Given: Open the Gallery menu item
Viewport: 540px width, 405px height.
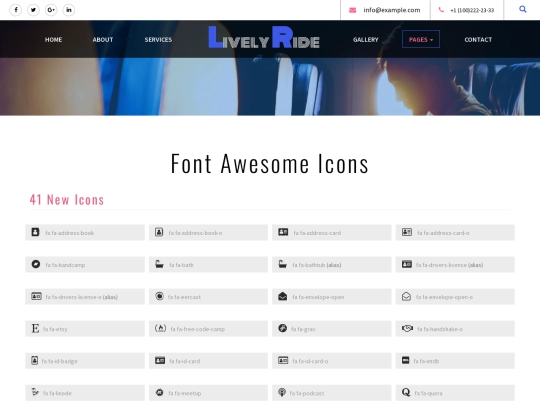Looking at the screenshot, I should 365,40.
